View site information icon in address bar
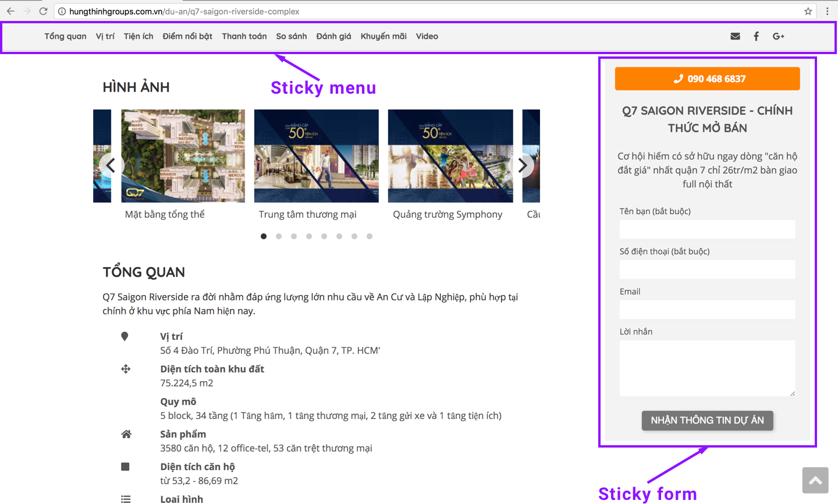 pos(62,11)
